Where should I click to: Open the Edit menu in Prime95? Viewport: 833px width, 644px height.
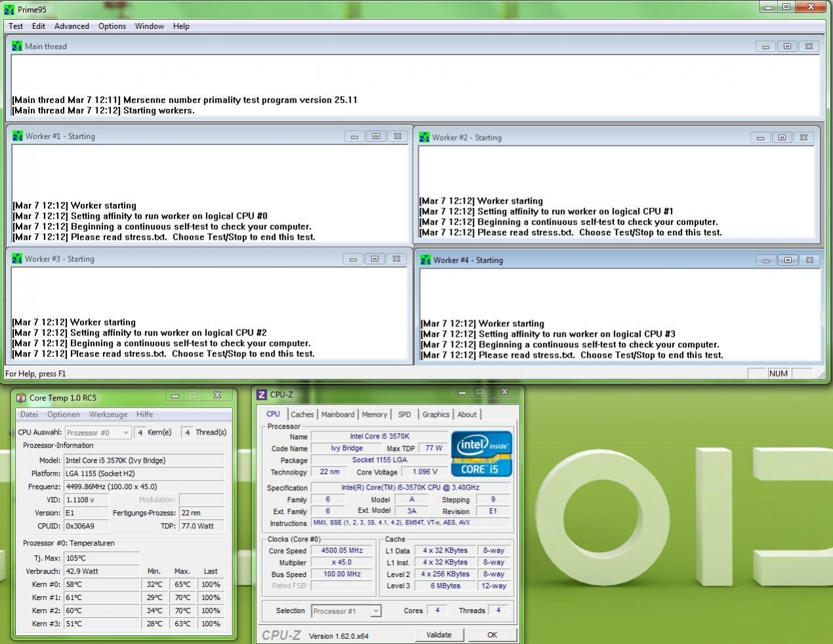39,26
